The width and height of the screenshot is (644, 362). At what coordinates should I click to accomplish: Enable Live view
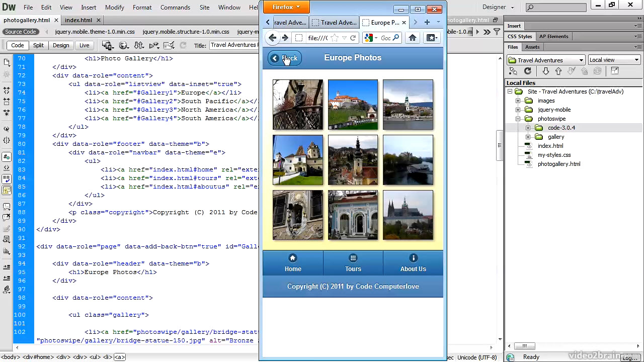click(x=84, y=45)
